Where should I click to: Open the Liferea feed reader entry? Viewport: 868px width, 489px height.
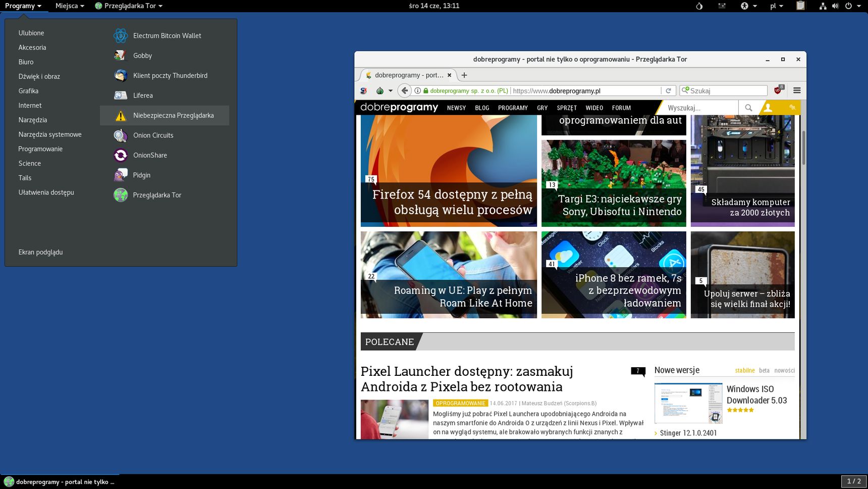(x=165, y=95)
